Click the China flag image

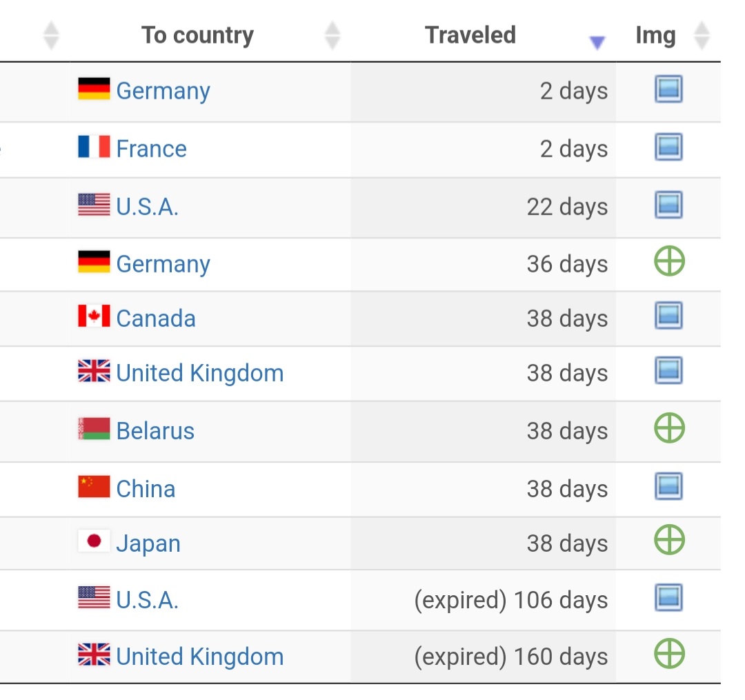point(94,486)
